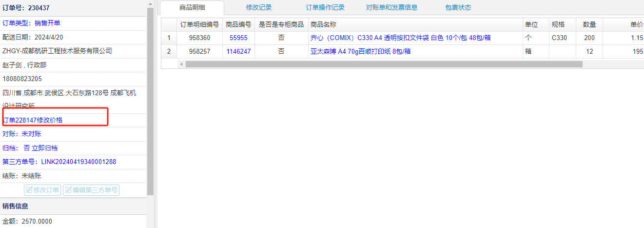644x228 pixels.
Task: Click phone number 18080823205
Action: tap(22, 79)
